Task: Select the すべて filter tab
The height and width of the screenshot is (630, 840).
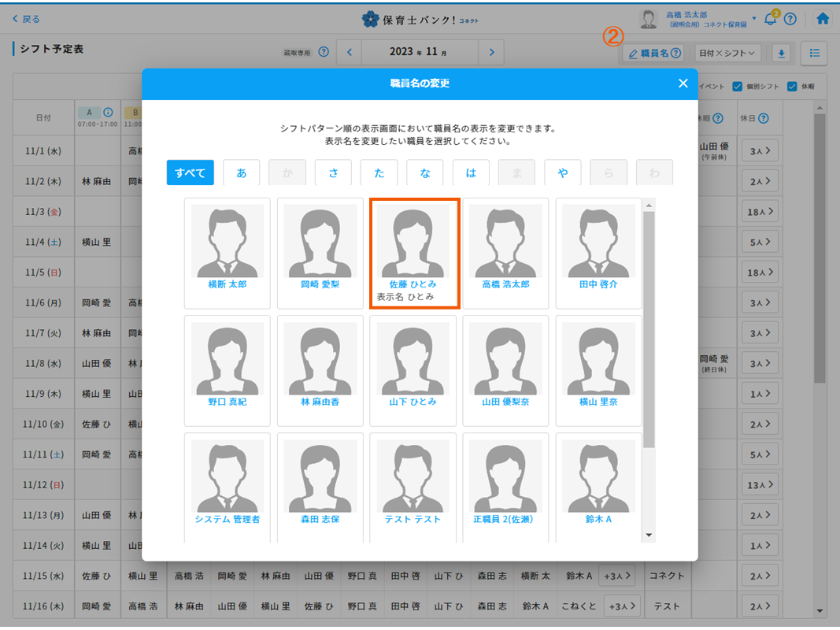Action: [190, 172]
